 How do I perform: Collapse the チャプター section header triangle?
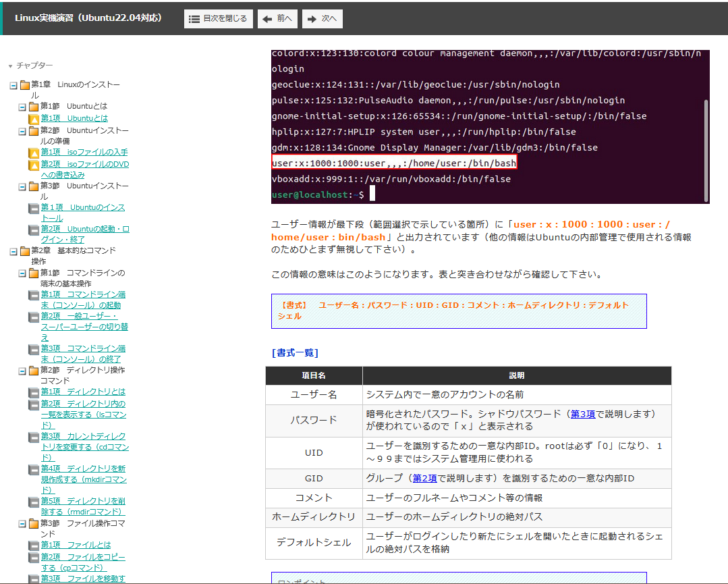(x=10, y=66)
